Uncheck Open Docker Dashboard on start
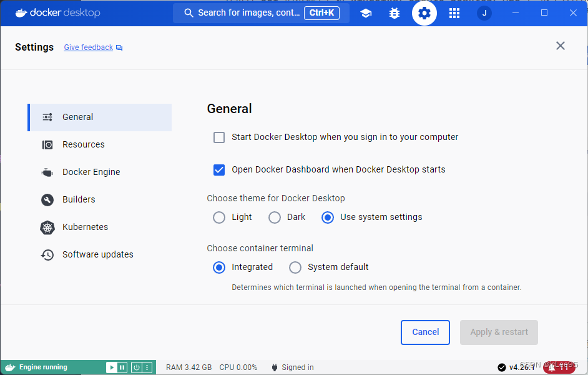This screenshot has height=375, width=588. click(219, 170)
